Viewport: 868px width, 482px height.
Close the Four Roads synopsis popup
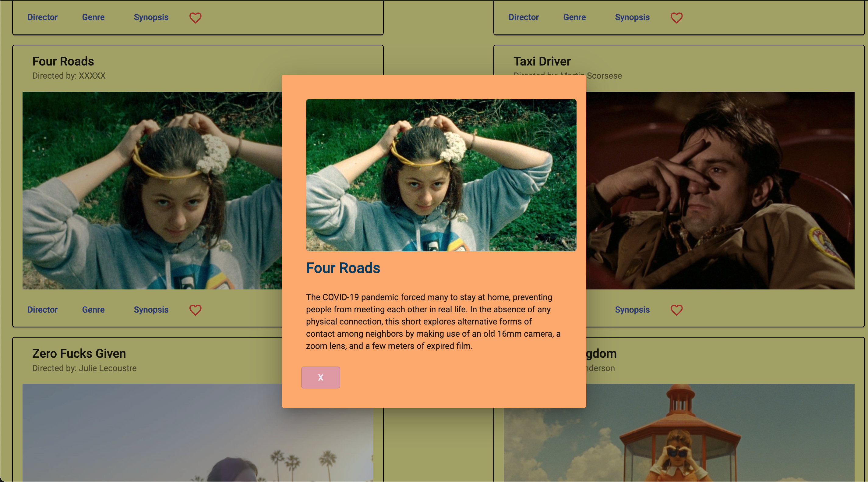[x=320, y=377]
